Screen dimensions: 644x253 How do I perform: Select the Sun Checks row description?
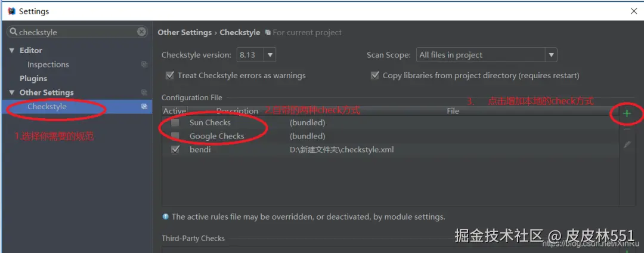pyautogui.click(x=210, y=122)
